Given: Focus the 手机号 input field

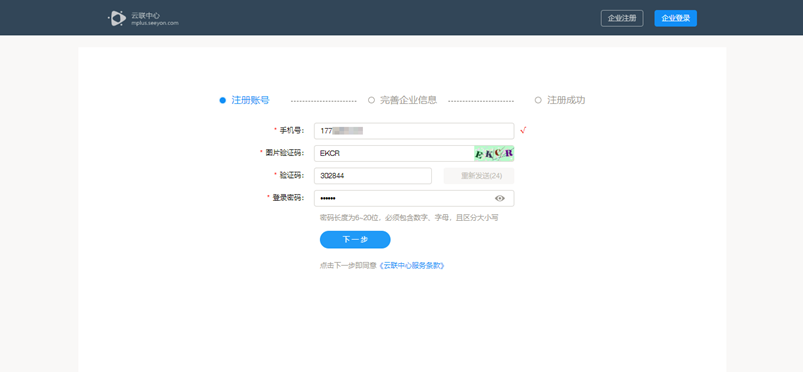Looking at the screenshot, I should pyautogui.click(x=414, y=131).
